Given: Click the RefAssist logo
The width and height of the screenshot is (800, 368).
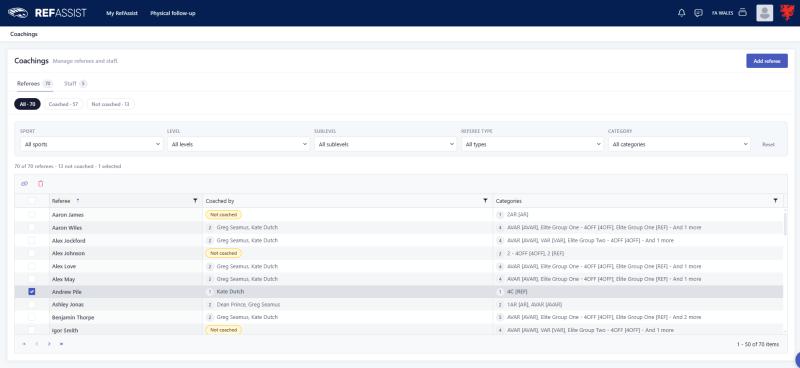Looking at the screenshot, I should click(x=47, y=13).
